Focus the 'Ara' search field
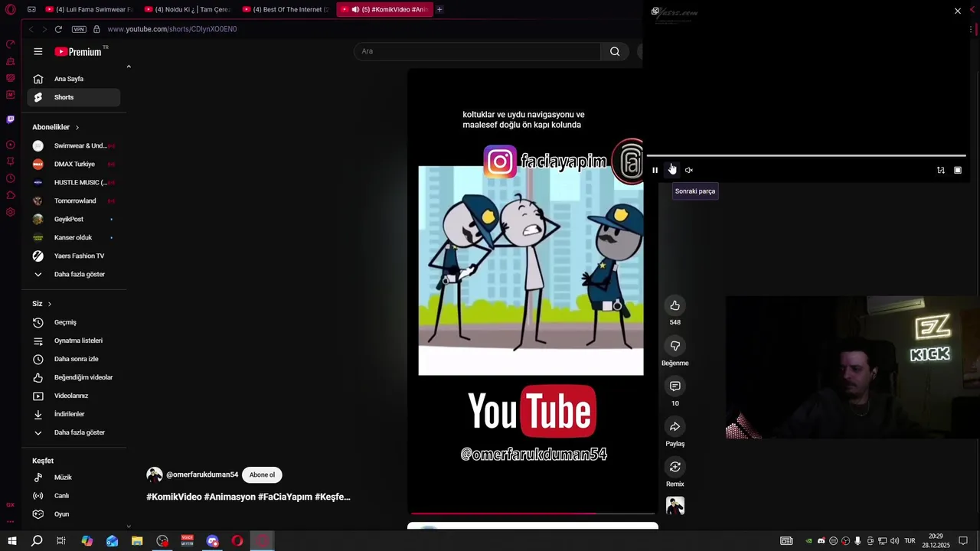Screen dimensions: 980x551 [x=478, y=51]
